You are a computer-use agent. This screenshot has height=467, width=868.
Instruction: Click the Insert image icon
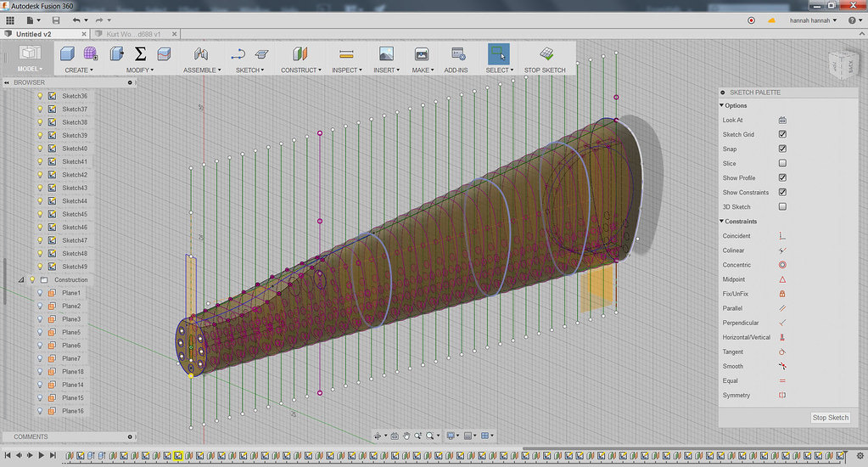click(x=386, y=53)
